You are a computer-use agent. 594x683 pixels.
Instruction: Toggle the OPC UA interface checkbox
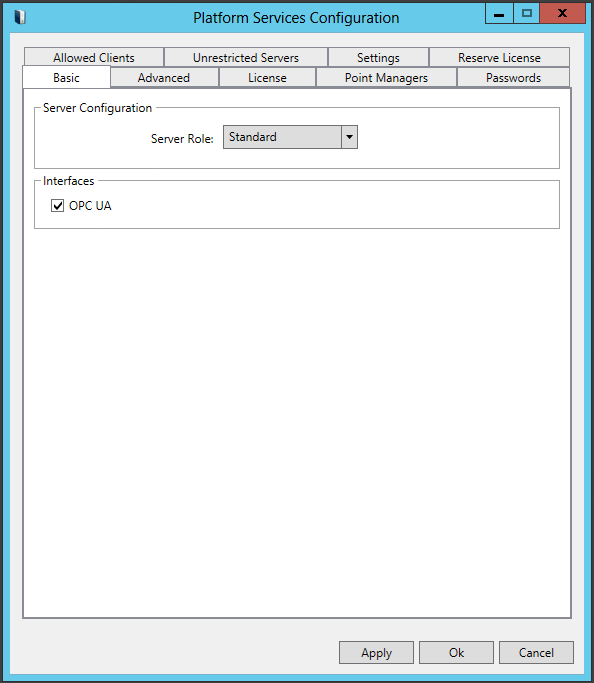pyautogui.click(x=57, y=206)
